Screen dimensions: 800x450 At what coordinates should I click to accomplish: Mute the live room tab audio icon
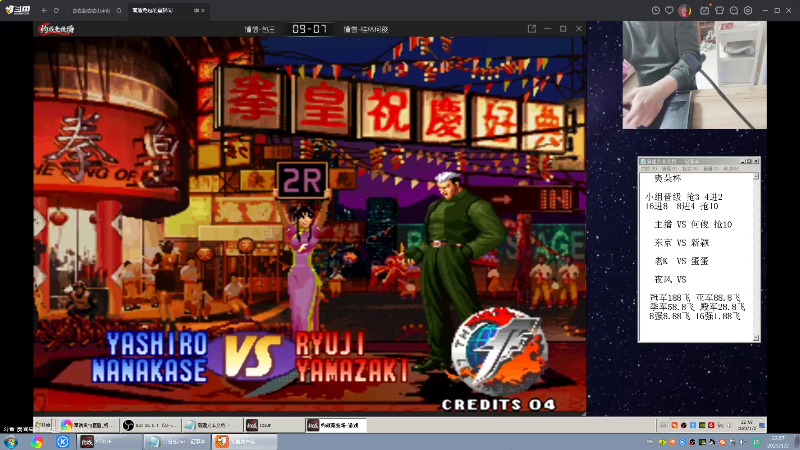pyautogui.click(x=196, y=10)
